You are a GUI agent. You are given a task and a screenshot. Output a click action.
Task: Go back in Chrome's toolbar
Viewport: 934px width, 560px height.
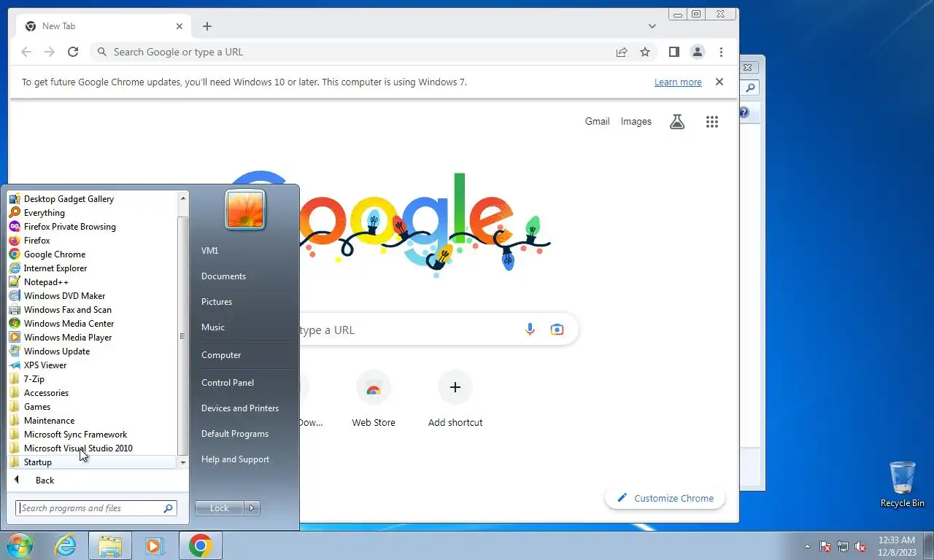coord(26,52)
